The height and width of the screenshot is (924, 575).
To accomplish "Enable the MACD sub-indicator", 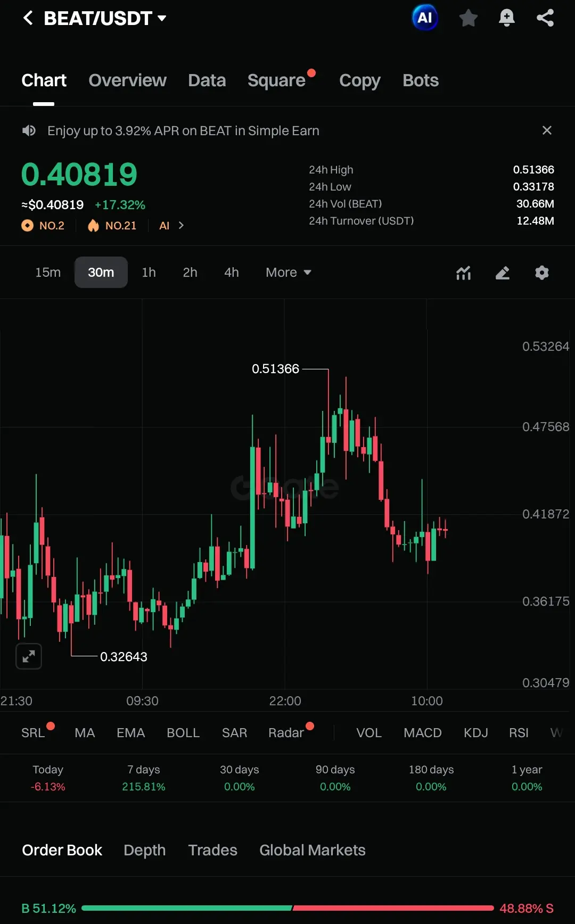I will (423, 733).
